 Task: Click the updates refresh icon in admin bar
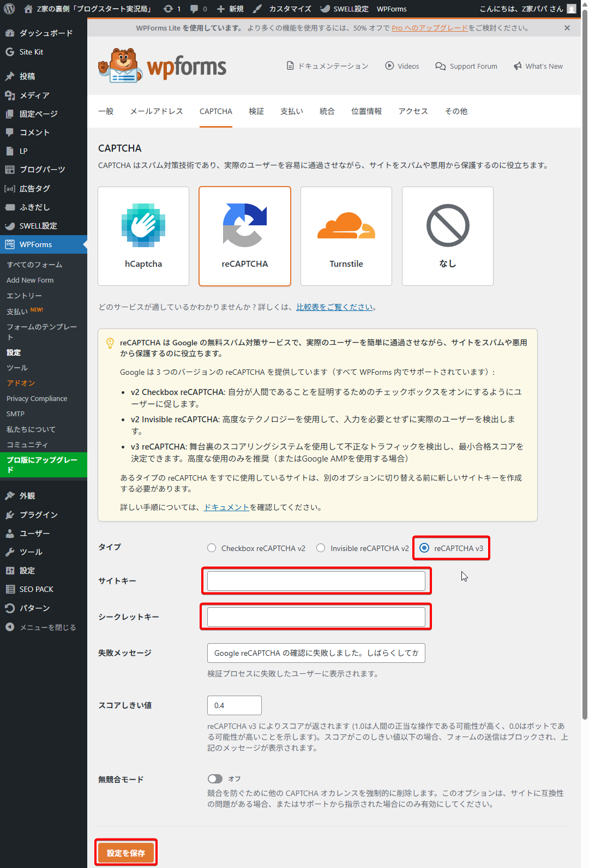click(x=169, y=9)
